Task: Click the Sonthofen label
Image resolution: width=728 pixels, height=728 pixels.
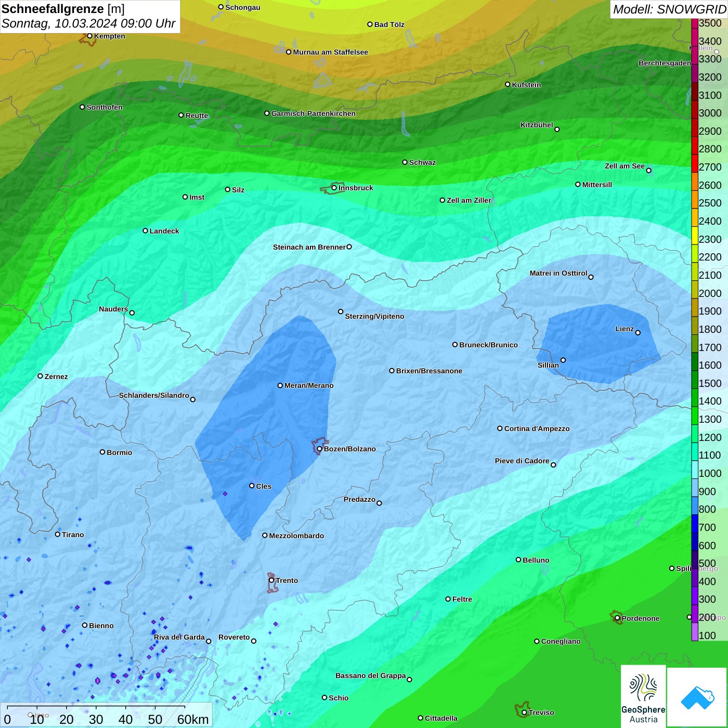Action: [x=105, y=107]
